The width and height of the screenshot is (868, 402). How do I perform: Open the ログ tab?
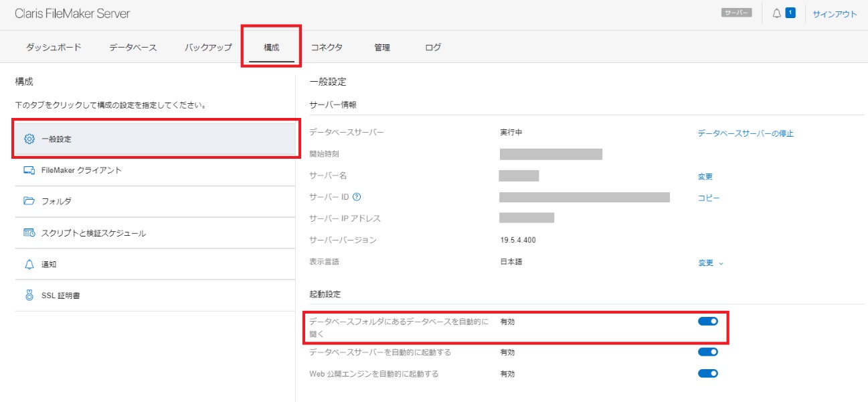point(432,47)
